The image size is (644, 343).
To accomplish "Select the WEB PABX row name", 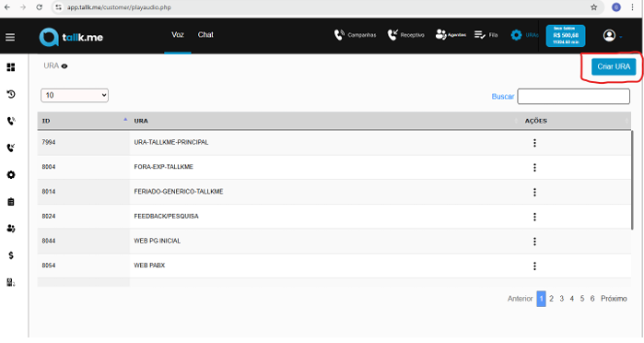I will coord(149,266).
